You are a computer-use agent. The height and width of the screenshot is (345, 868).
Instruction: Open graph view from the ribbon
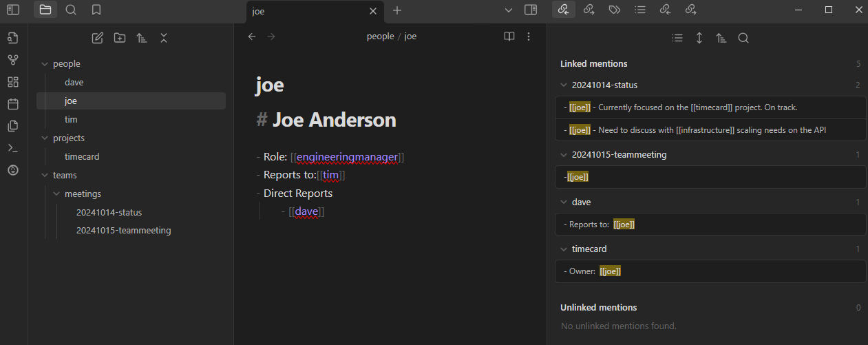[13, 60]
